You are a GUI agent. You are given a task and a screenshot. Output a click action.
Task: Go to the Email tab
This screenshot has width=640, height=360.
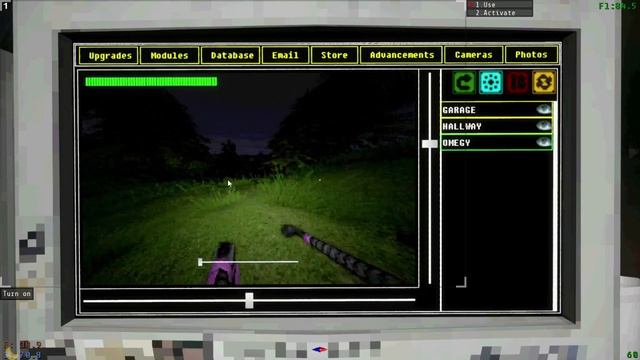tap(285, 55)
